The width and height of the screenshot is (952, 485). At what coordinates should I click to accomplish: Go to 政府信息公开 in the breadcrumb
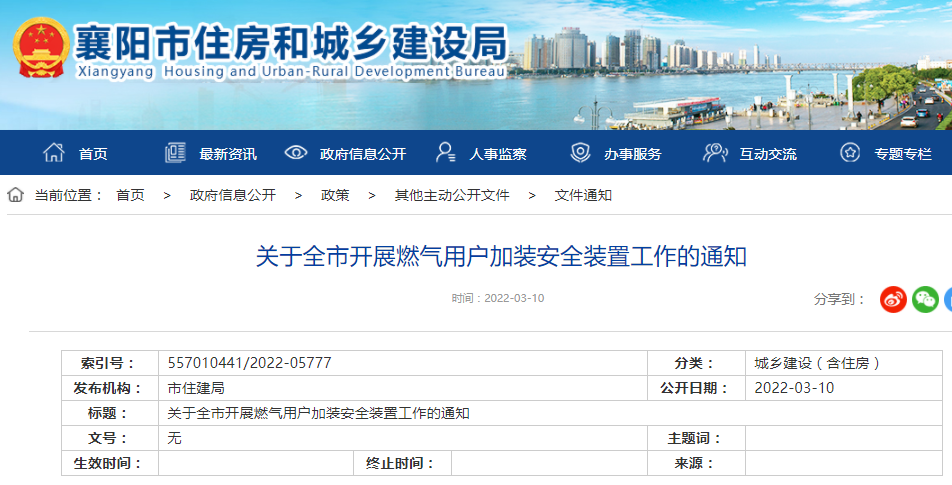[233, 195]
